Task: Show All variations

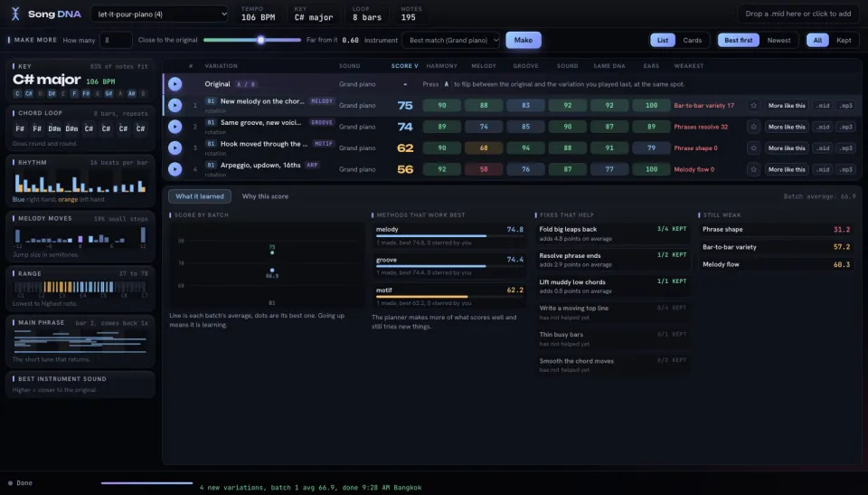Action: click(817, 40)
